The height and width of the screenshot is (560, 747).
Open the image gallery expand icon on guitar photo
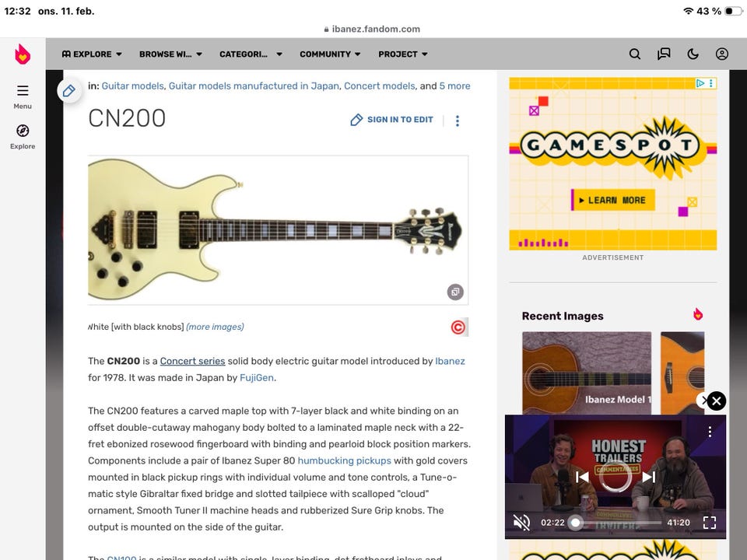(x=455, y=292)
